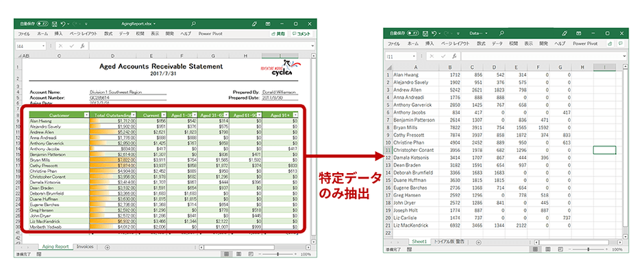Switch to トライアル版 警告 sheet tab
Screen dimensions: 644x271
click(449, 242)
